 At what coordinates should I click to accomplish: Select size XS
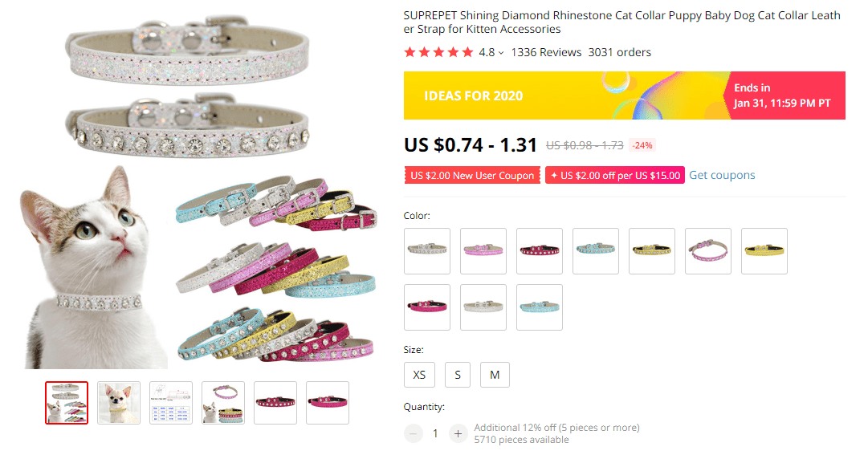click(419, 375)
